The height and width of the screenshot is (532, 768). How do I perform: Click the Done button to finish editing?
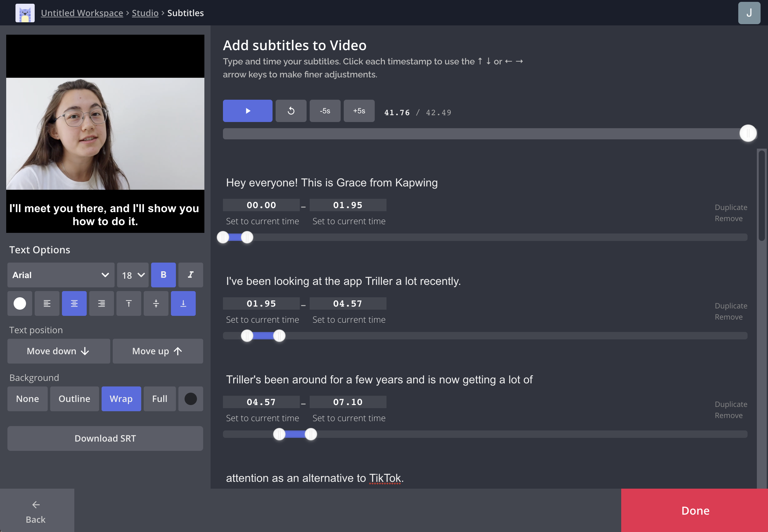click(695, 510)
